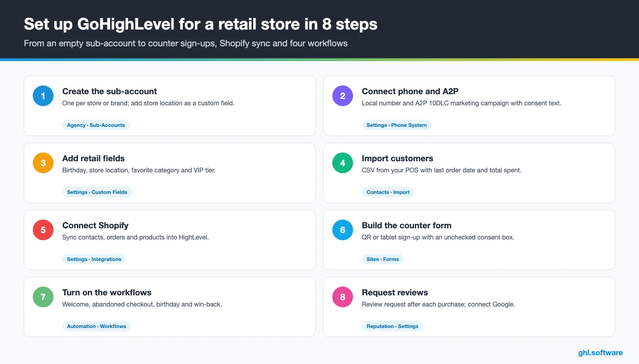Click text 'QR or tablet sign-up with an unchecked consent box.'

[x=438, y=237]
